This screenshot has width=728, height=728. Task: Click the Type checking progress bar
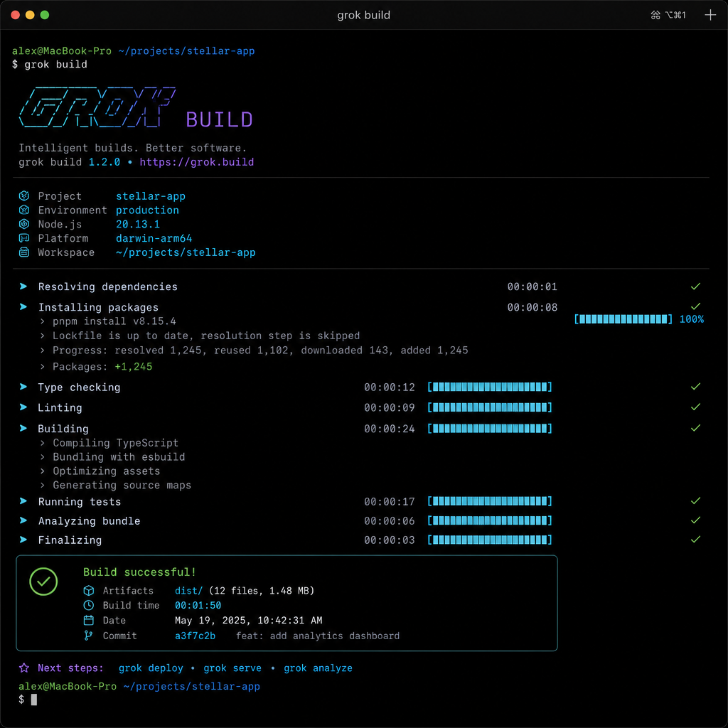[490, 387]
